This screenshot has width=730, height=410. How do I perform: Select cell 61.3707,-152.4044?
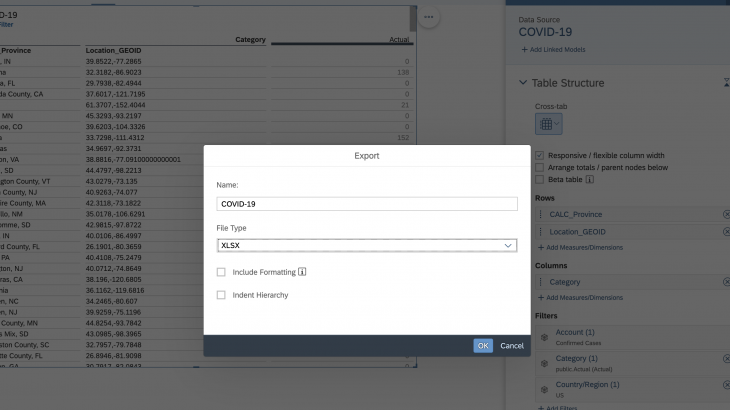[115, 105]
